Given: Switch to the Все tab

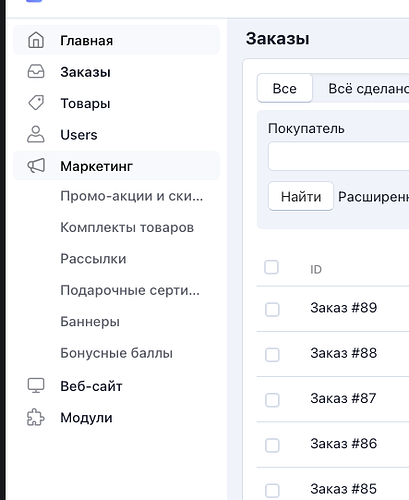Looking at the screenshot, I should tap(285, 88).
